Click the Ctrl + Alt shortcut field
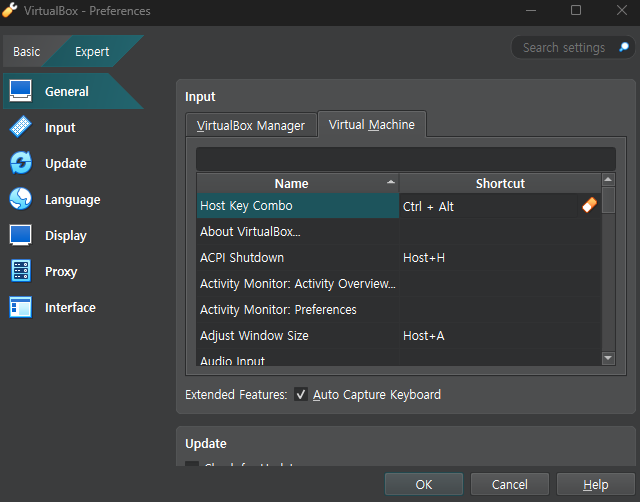The width and height of the screenshot is (640, 502). (488, 206)
